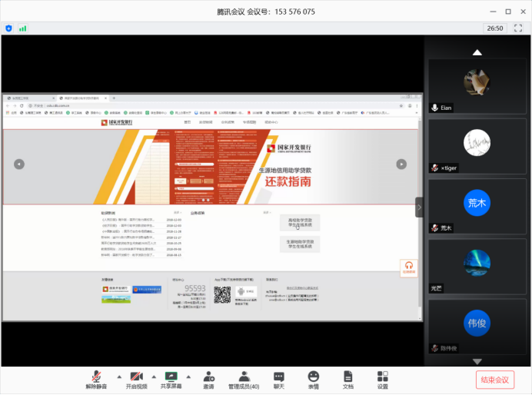Click the share screen icon (共享屏幕)
The image size is (532, 395).
pyautogui.click(x=171, y=377)
